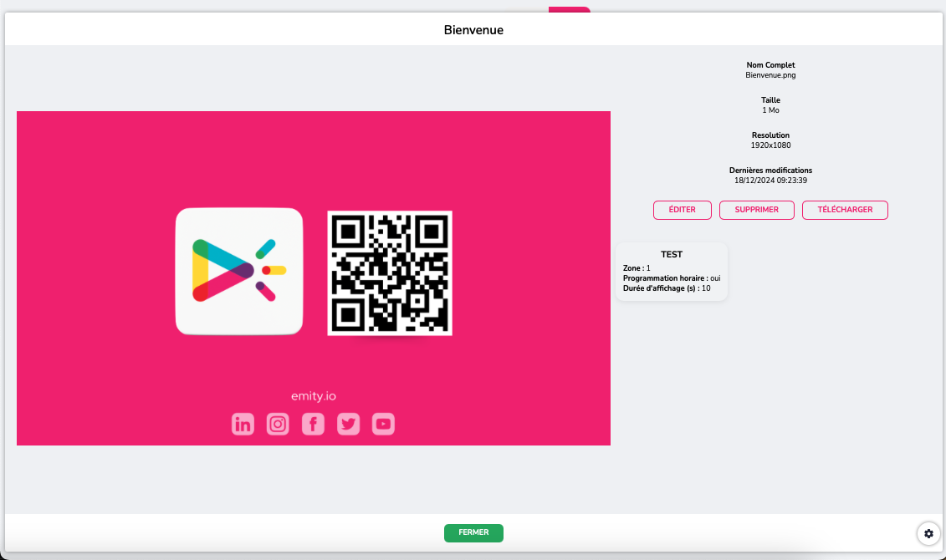Click the resolution value 1920x1080

coord(770,145)
